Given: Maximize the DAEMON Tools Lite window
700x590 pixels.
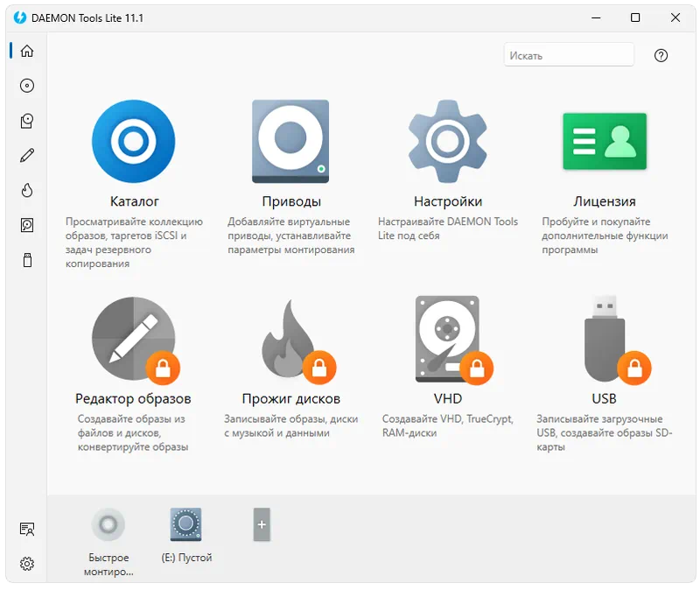Looking at the screenshot, I should 635,18.
